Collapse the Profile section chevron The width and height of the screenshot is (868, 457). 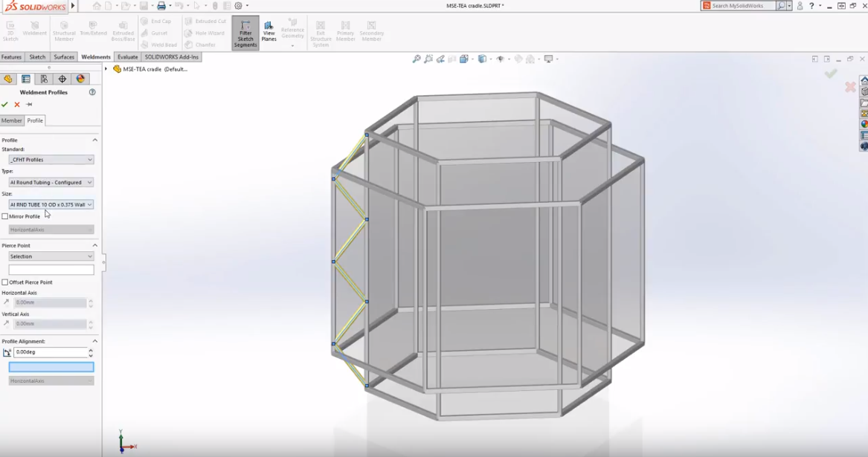94,140
